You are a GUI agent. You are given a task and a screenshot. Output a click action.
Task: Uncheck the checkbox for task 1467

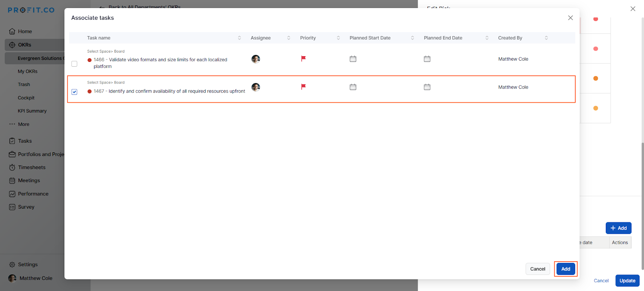tap(74, 92)
